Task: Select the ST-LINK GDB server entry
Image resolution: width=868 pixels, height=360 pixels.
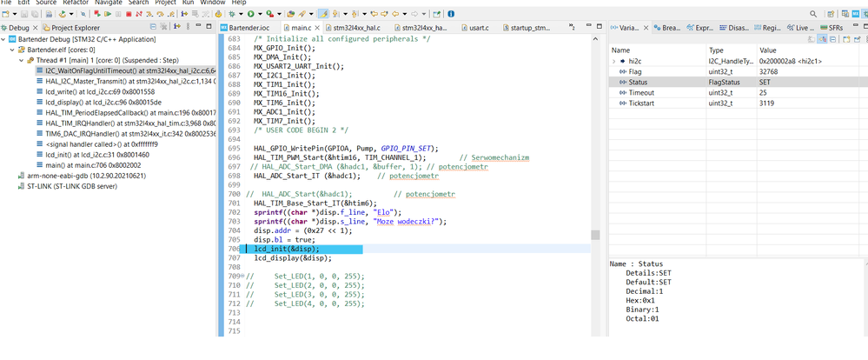Action: coord(71,185)
